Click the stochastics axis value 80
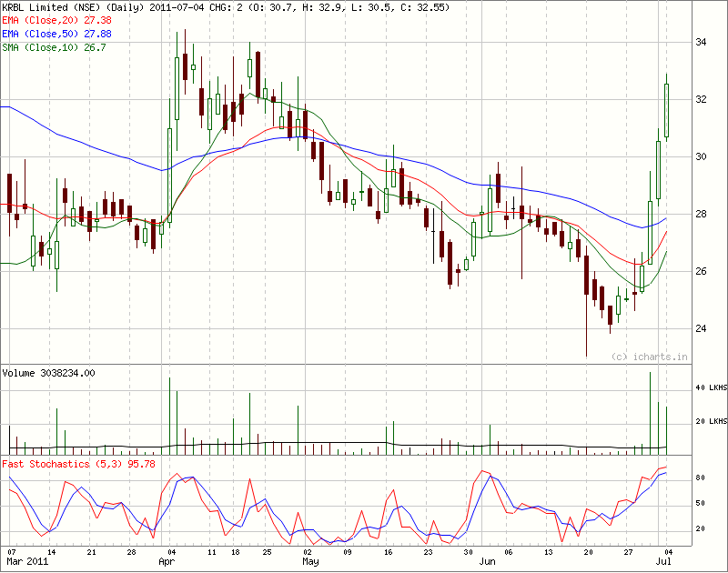This screenshot has height=573, width=728. [x=700, y=477]
